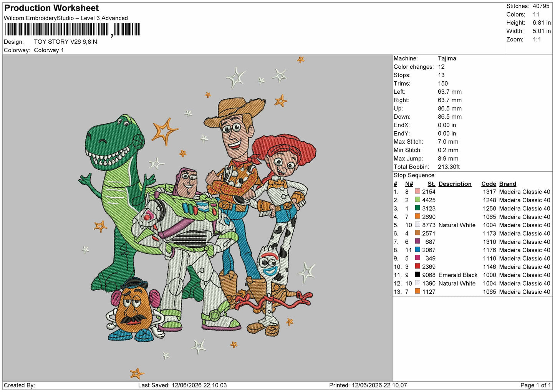Viewport: 555px width, 392px height.
Task: Click the Zoom value '1:1'
Action: pos(537,40)
